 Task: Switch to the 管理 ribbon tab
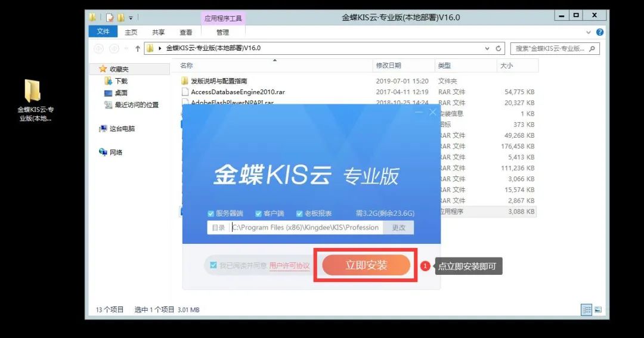[x=222, y=32]
